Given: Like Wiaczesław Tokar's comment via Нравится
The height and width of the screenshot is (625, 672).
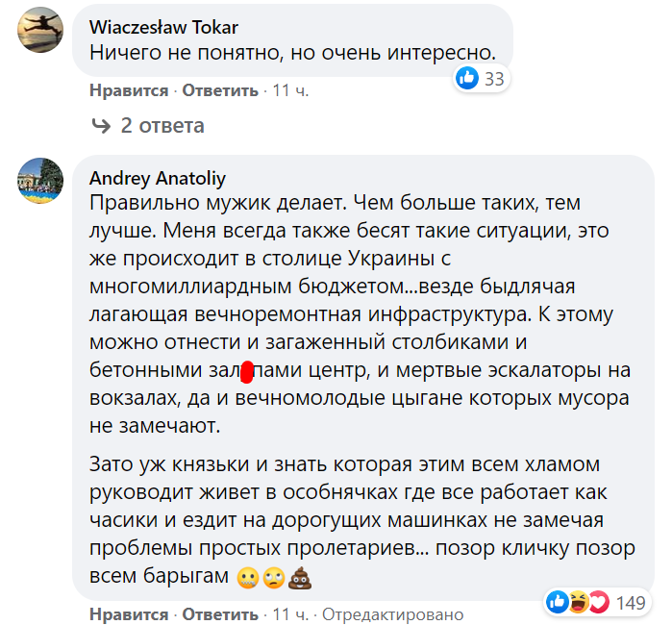Looking at the screenshot, I should 128,90.
